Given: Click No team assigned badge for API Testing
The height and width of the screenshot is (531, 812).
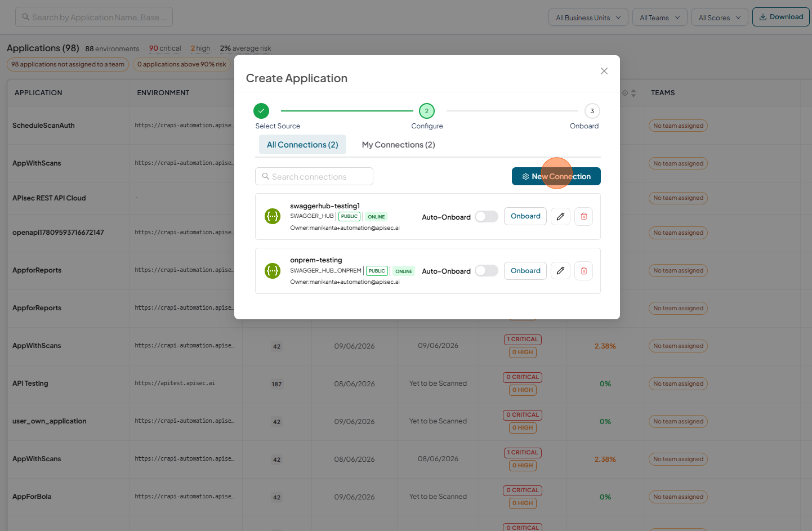Looking at the screenshot, I should click(678, 384).
